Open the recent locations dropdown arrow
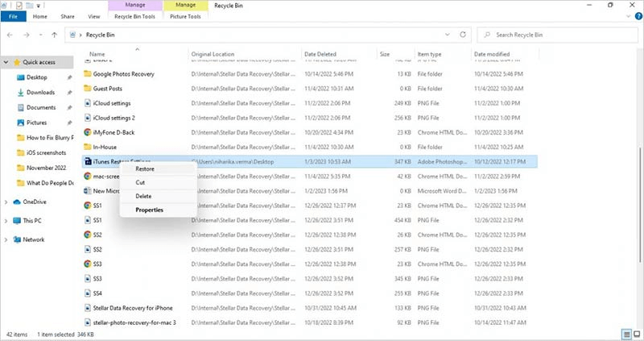The height and width of the screenshot is (341, 644). tap(40, 35)
